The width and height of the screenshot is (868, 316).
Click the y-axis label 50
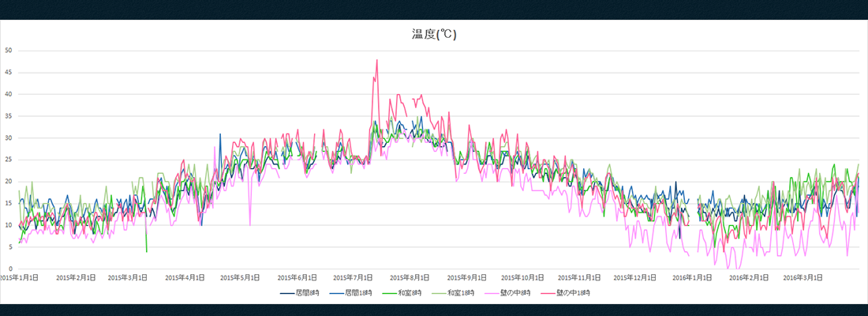pos(9,51)
